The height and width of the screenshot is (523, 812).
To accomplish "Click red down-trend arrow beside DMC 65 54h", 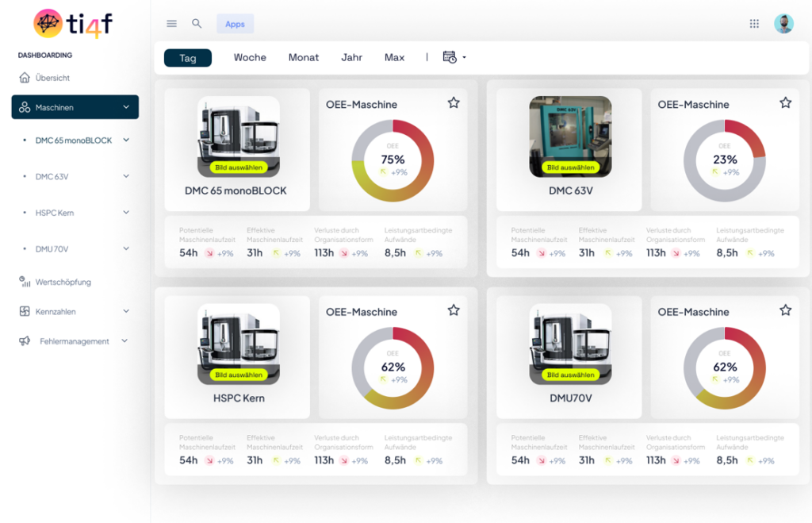I will [209, 253].
